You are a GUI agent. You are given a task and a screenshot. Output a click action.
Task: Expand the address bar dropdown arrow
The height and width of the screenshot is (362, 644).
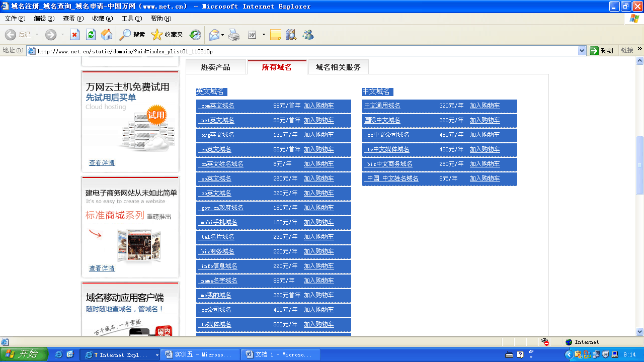pos(582,51)
